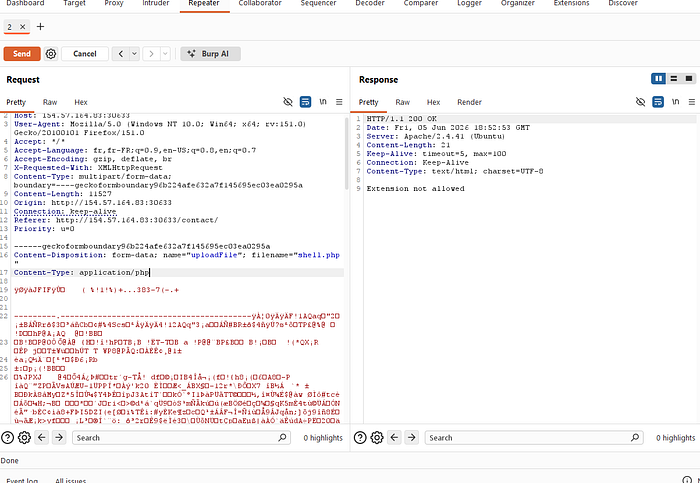Select Request Hex view tab

point(81,102)
